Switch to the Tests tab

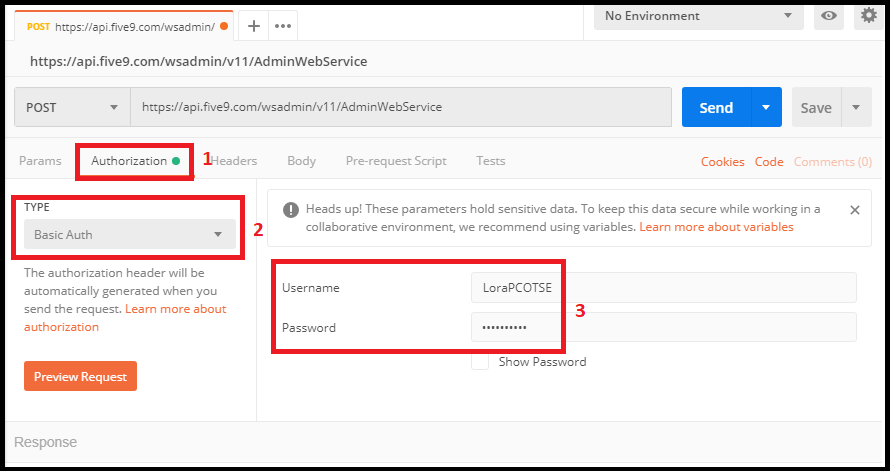click(490, 161)
